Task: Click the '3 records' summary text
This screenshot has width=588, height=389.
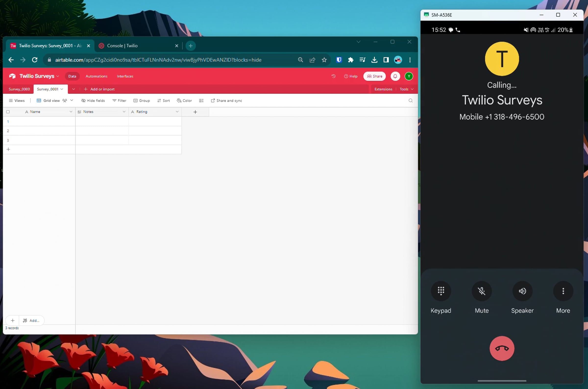Action: point(12,328)
